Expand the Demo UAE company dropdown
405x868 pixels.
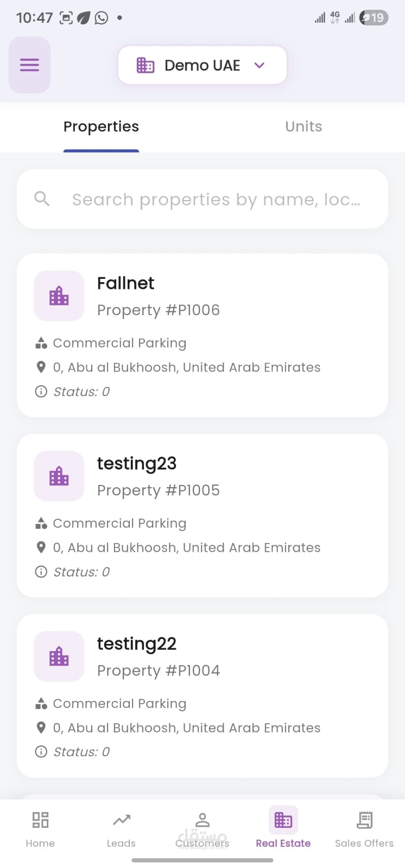pyautogui.click(x=202, y=65)
